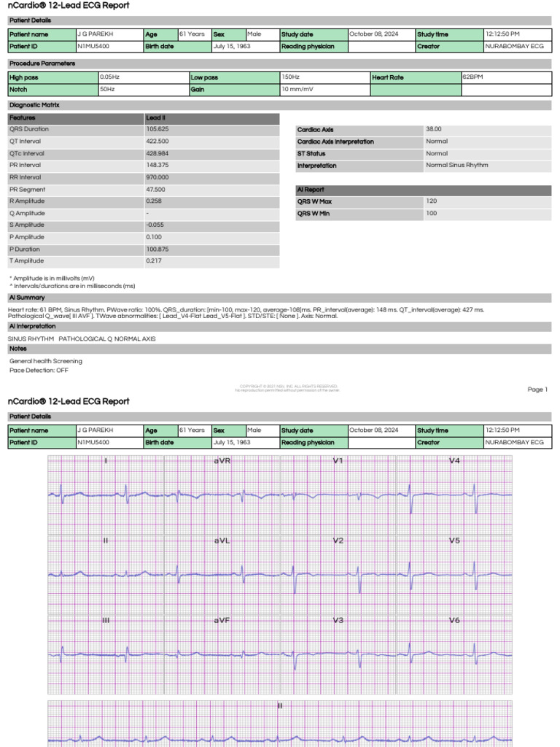Select the Page 1 footer label
Screen dimensions: 560x747
point(537,390)
